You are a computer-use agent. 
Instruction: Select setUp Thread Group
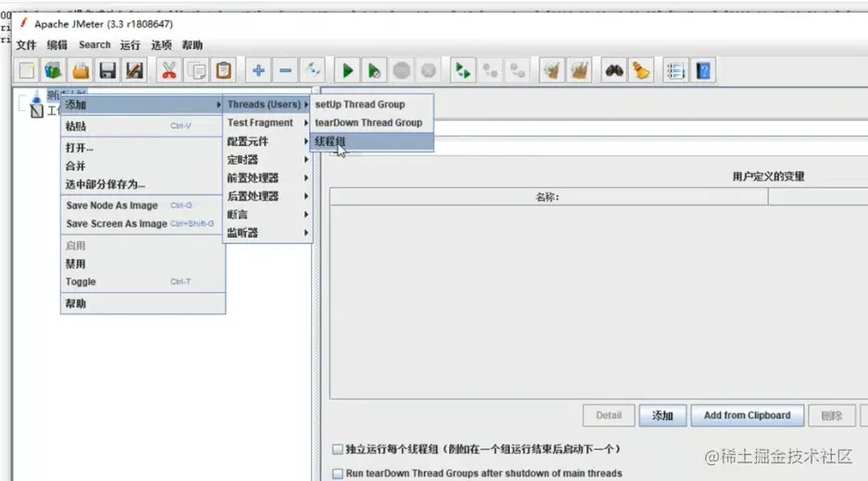point(372,104)
